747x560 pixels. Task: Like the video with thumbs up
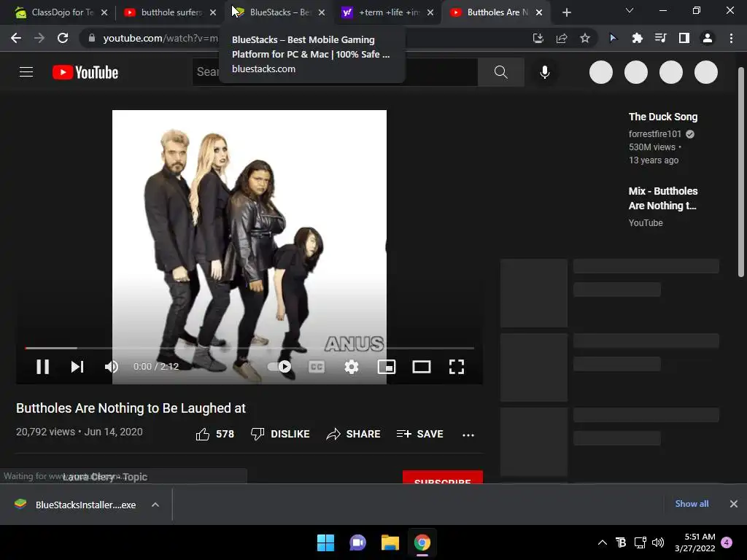click(x=215, y=434)
